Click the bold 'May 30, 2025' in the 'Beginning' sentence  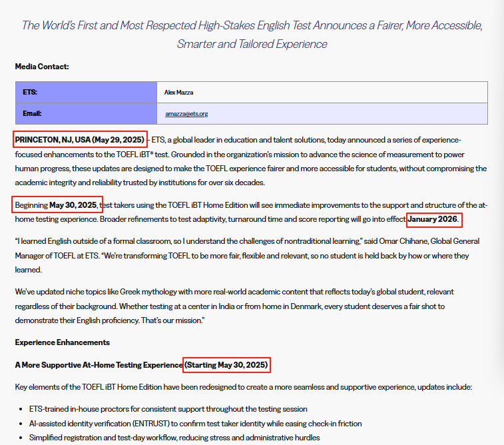tap(73, 205)
